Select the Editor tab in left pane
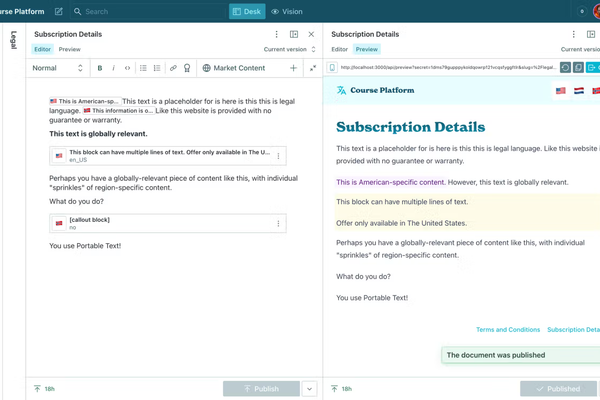This screenshot has width=600, height=400. coord(42,49)
